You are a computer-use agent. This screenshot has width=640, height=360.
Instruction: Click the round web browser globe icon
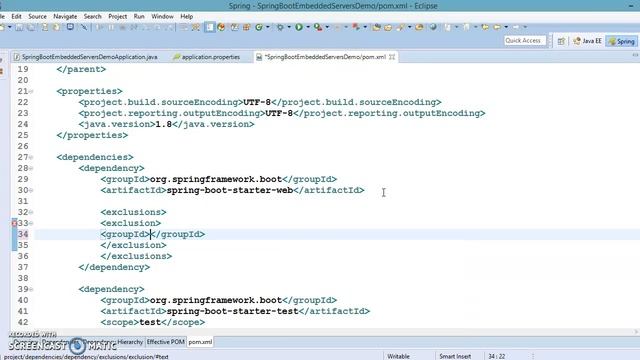click(433, 27)
